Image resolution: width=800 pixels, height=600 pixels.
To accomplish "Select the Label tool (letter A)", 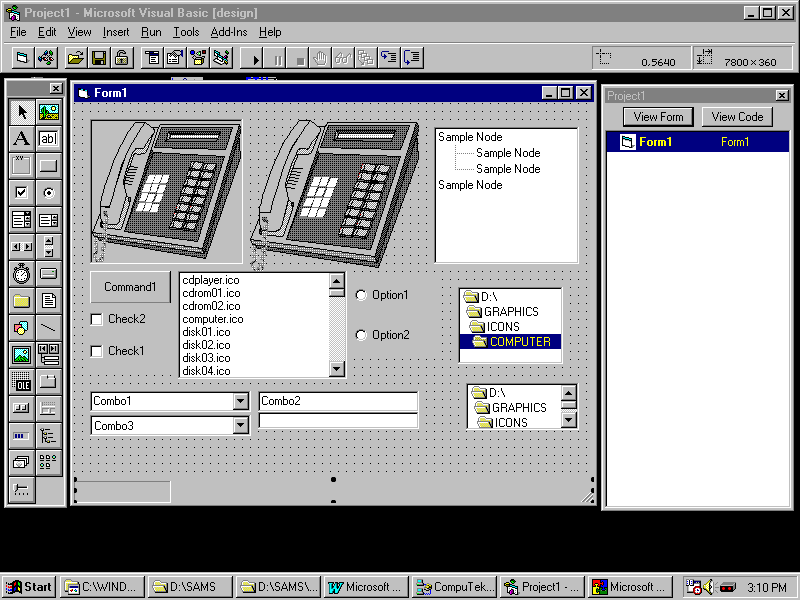I will coord(21,139).
